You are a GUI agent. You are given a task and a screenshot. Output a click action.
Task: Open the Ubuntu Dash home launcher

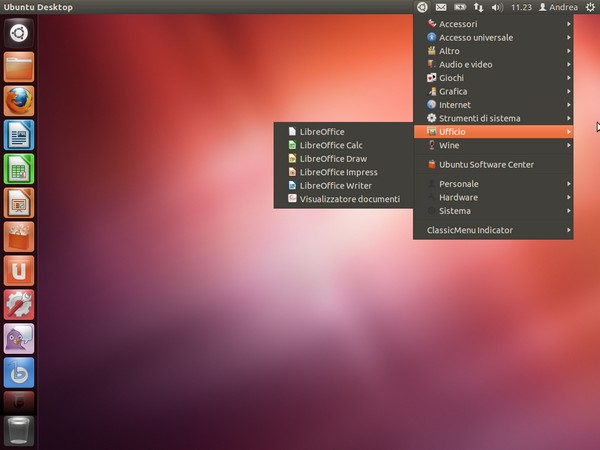coord(19,33)
